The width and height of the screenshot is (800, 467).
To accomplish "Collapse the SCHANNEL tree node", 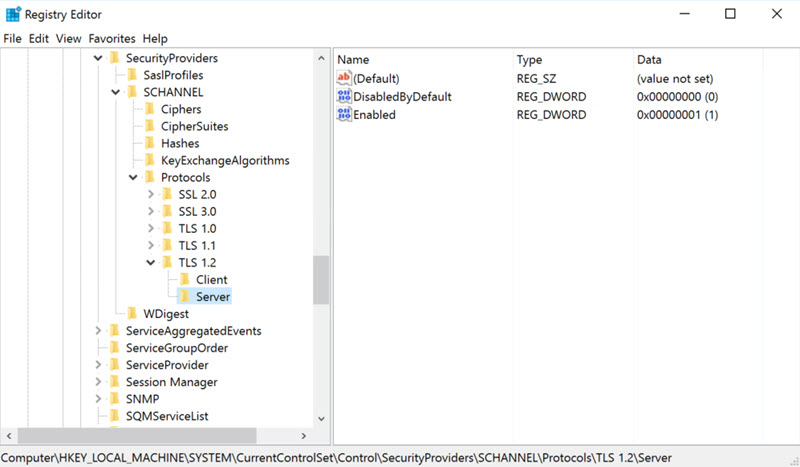I will pos(116,92).
